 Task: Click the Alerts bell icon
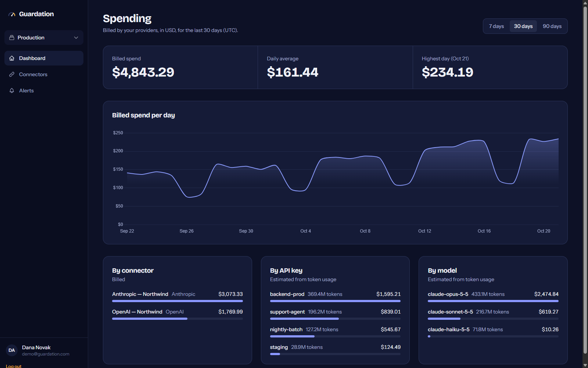[x=12, y=91]
